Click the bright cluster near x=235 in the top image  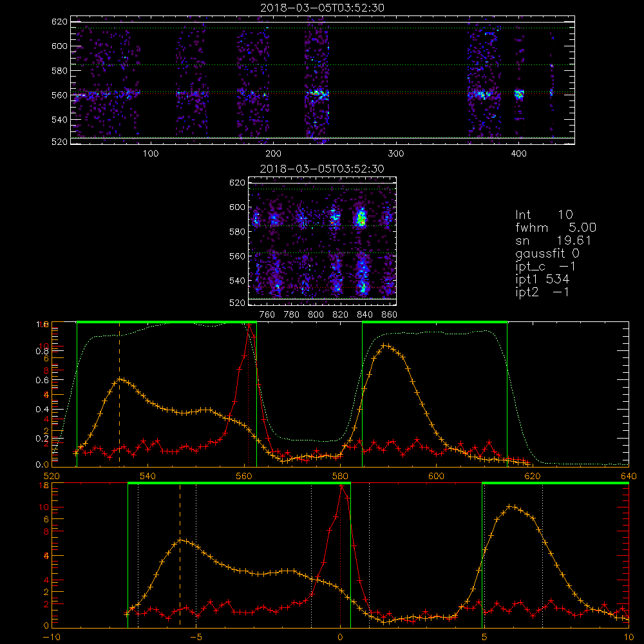point(317,94)
